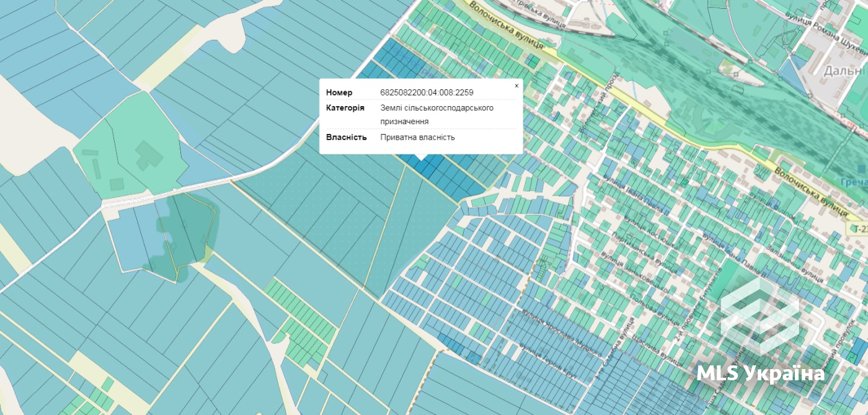Select the light-green parcel containing building outlines
Image resolution: width=868 pixels, height=415 pixels.
click(x=130, y=146)
